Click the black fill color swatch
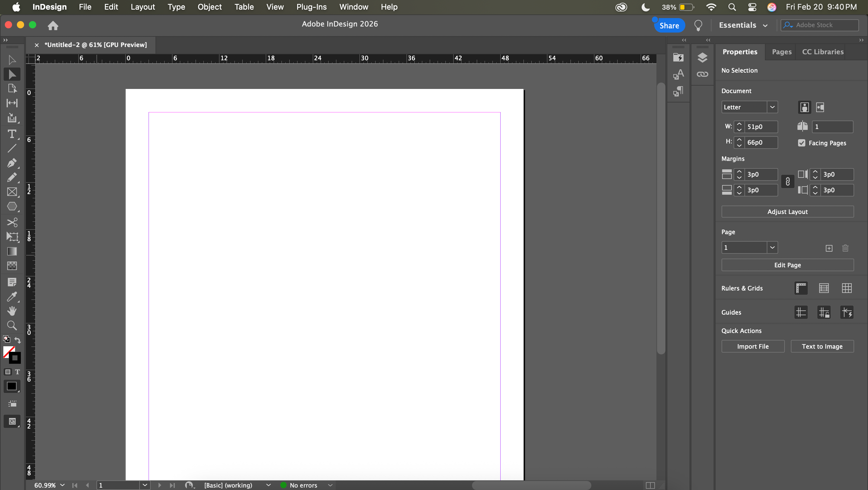Viewport: 868px width, 490px height. click(x=11, y=386)
